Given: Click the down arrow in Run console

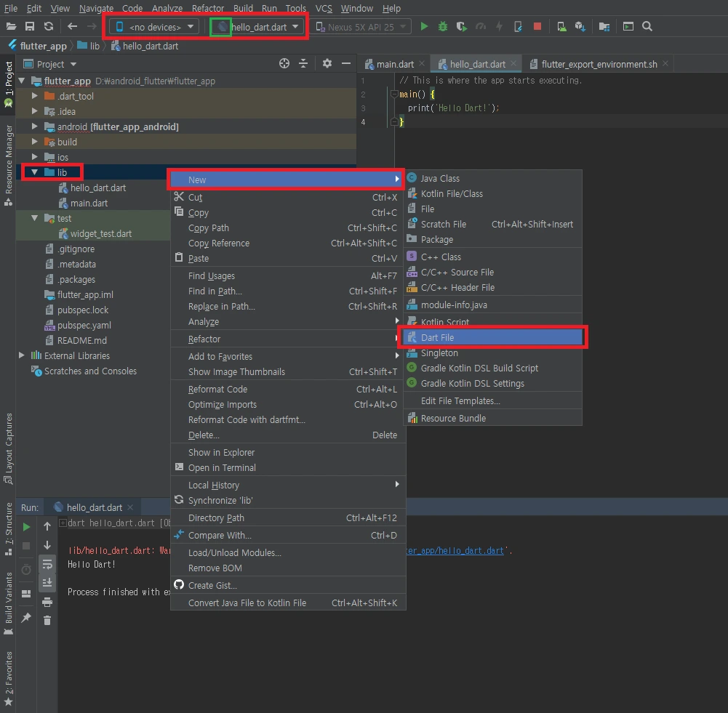Looking at the screenshot, I should pos(47,545).
